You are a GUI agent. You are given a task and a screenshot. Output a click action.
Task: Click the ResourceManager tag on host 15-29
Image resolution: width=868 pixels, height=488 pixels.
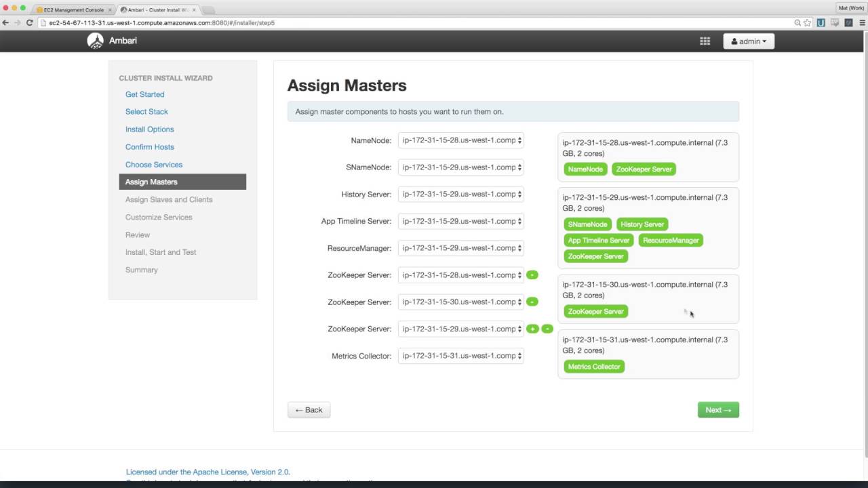(671, 241)
